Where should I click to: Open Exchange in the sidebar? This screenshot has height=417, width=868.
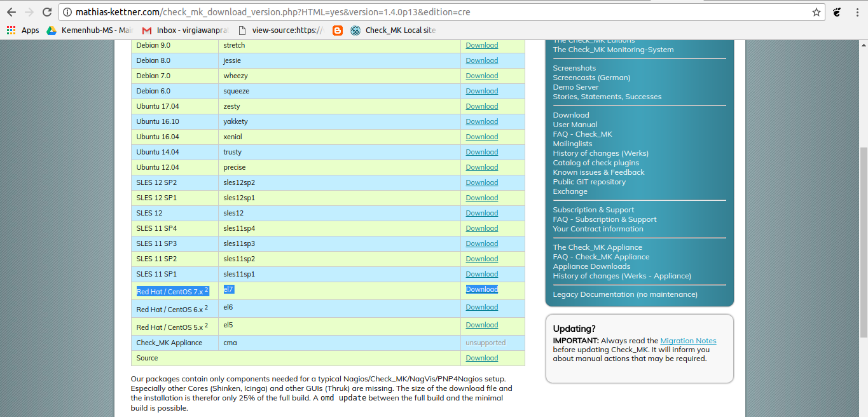tap(570, 191)
